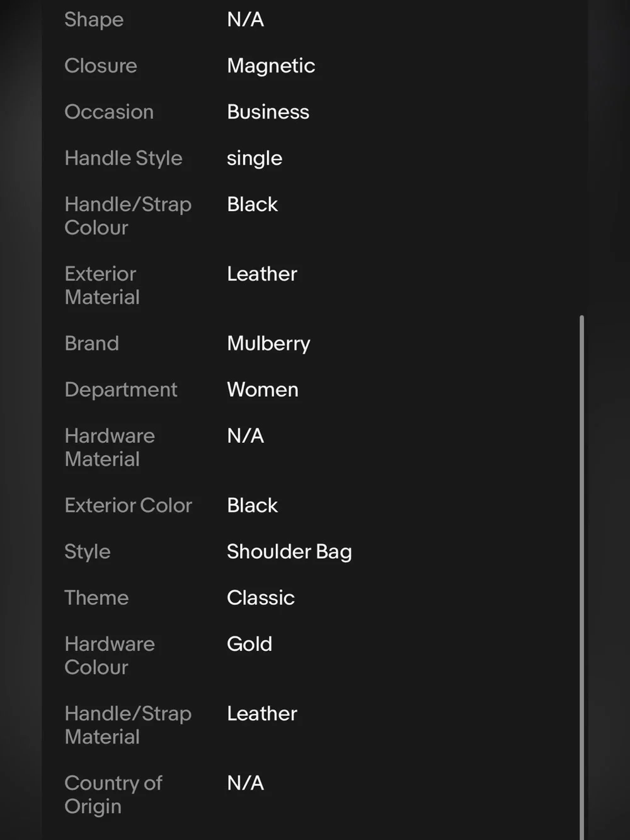630x840 pixels.
Task: Click the Handle Style label
Action: coord(123,158)
